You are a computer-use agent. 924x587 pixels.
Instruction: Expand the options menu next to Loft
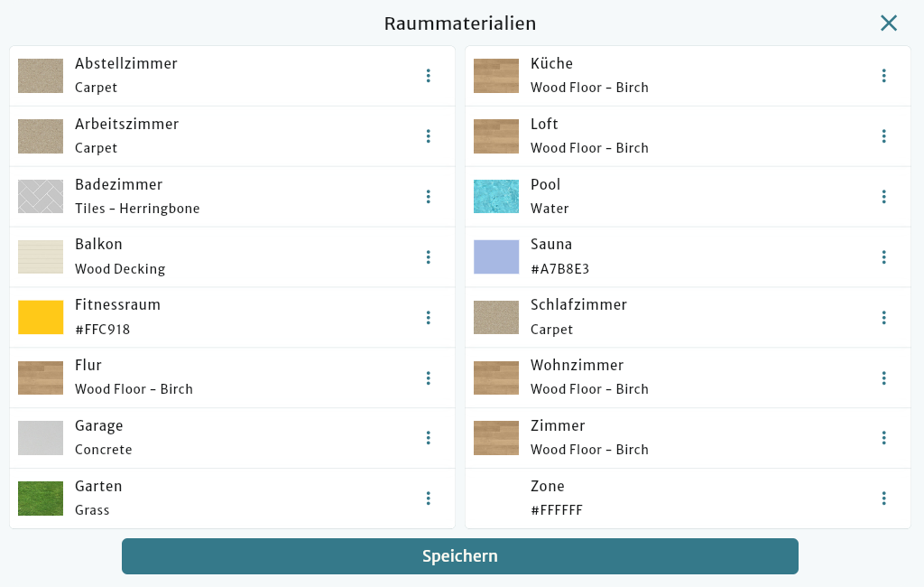pos(884,136)
